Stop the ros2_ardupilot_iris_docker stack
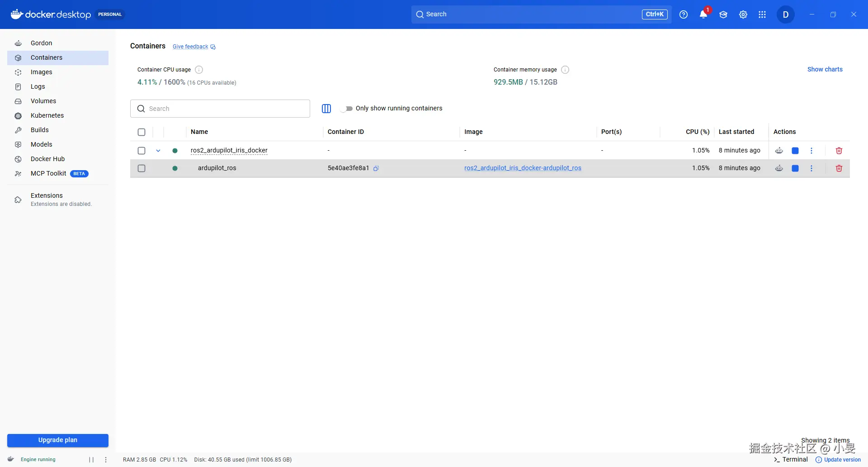868x467 pixels. click(795, 151)
